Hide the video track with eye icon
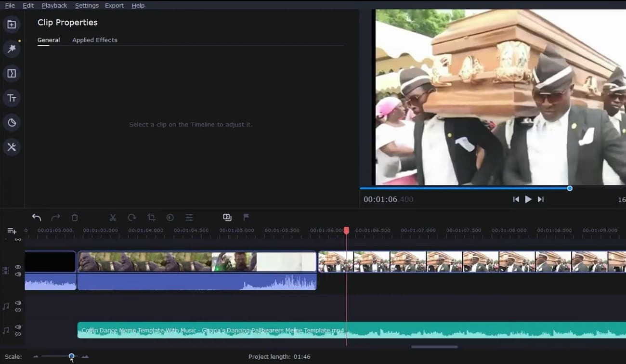 [x=18, y=267]
